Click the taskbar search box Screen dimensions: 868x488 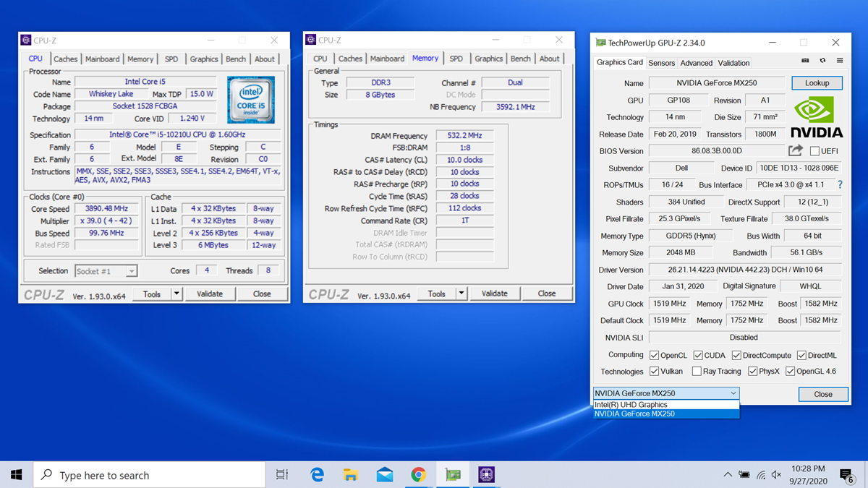pyautogui.click(x=149, y=475)
